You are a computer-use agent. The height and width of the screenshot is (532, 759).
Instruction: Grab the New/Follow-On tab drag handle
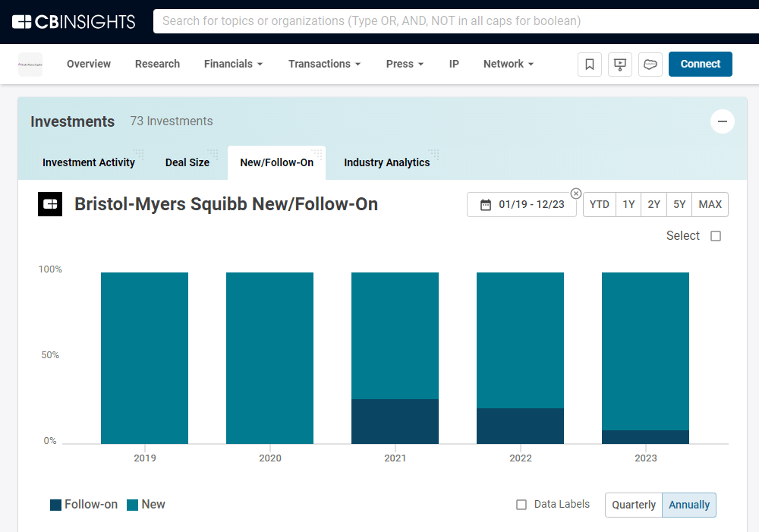317,154
